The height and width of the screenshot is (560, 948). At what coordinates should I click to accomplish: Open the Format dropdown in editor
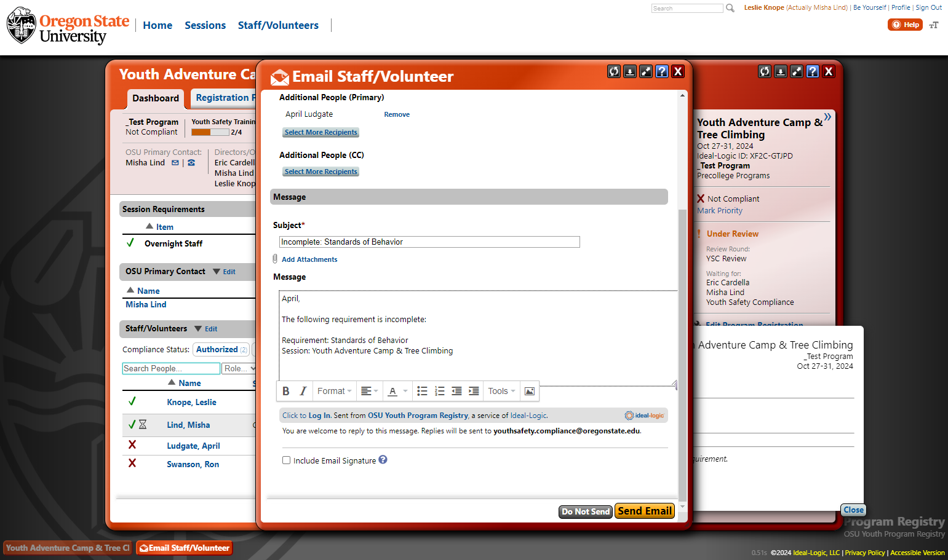334,391
